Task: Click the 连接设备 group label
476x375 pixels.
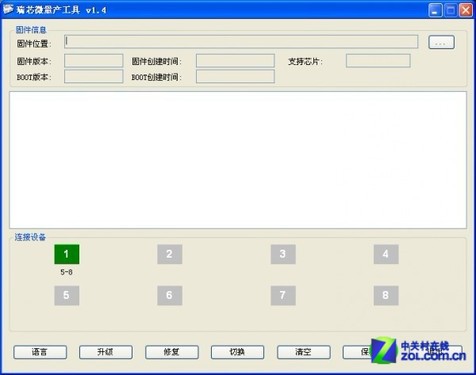Action: tap(30, 237)
